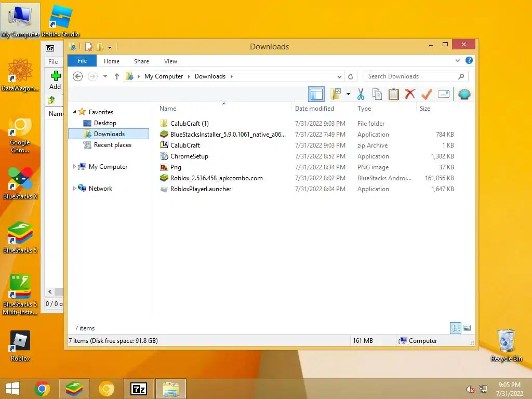Click the Properties quick access icon in title bar
Viewport: 532px width, 399px height.
[88, 47]
